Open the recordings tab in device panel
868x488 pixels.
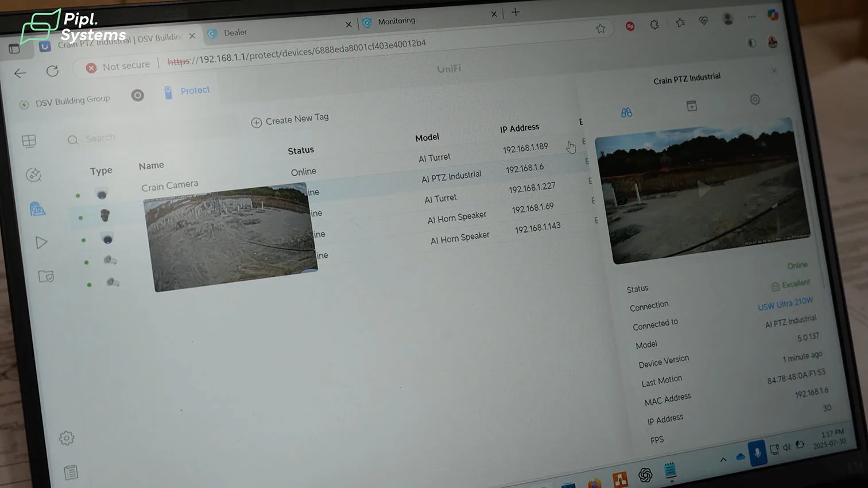pyautogui.click(x=692, y=106)
